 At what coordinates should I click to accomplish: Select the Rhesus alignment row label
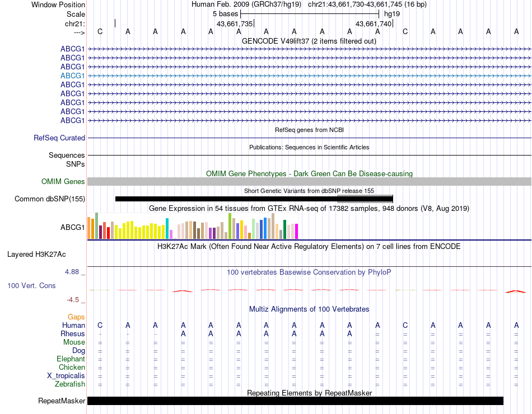click(73, 334)
